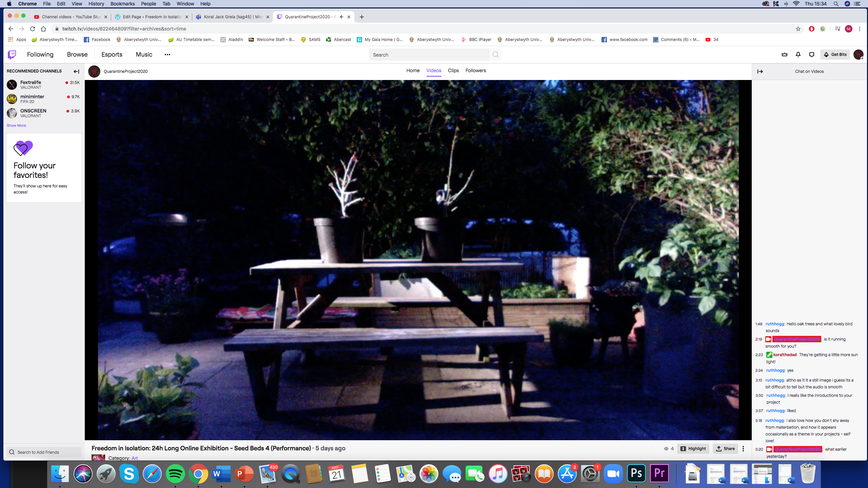
Task: Jump to chat timestamp 5:18
Action: pos(759,421)
